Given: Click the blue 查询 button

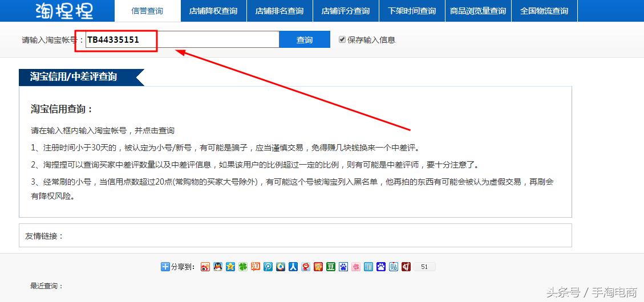Looking at the screenshot, I should pos(305,40).
